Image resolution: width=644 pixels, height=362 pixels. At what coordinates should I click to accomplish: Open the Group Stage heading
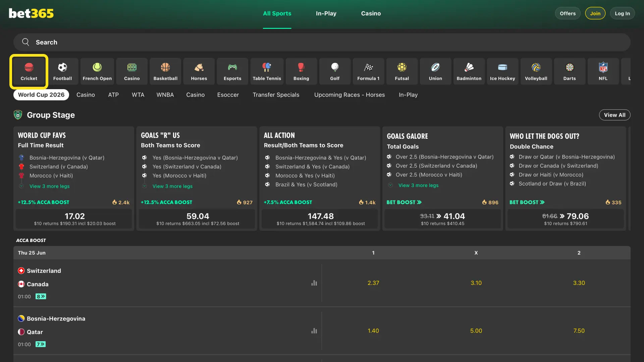point(51,115)
